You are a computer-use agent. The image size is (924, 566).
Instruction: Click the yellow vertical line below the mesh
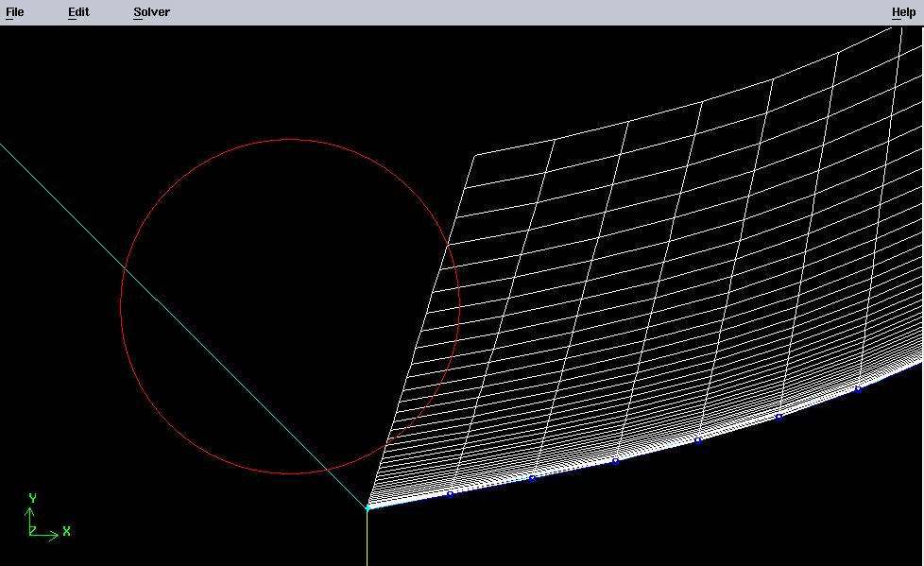click(x=367, y=540)
